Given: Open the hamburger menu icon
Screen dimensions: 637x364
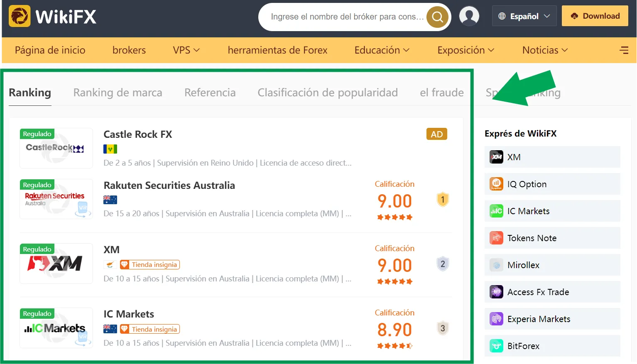Looking at the screenshot, I should click(624, 50).
